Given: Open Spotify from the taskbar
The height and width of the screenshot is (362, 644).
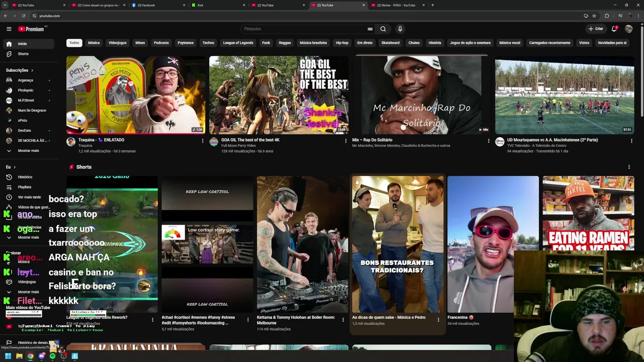Looking at the screenshot, I should (x=52, y=356).
